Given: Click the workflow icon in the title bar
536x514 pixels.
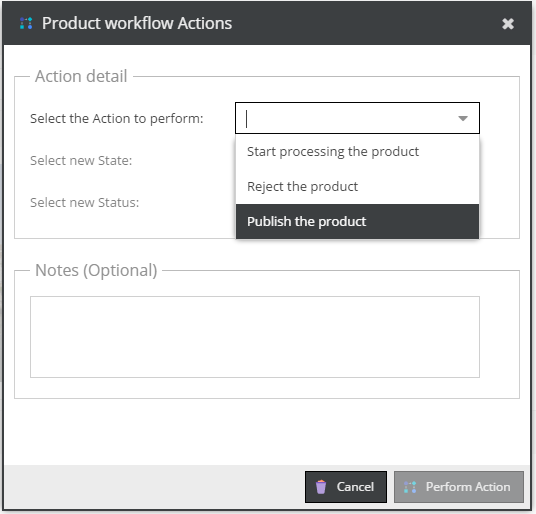Looking at the screenshot, I should click(26, 23).
